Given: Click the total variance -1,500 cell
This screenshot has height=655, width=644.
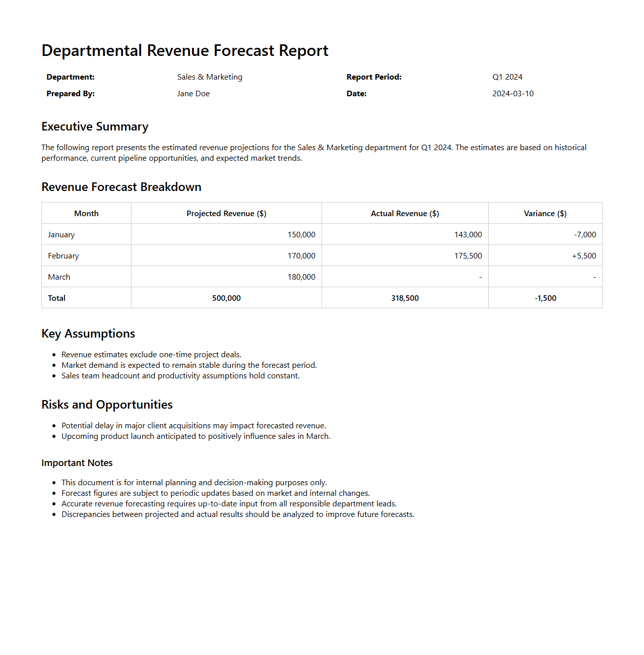Looking at the screenshot, I should click(x=545, y=298).
